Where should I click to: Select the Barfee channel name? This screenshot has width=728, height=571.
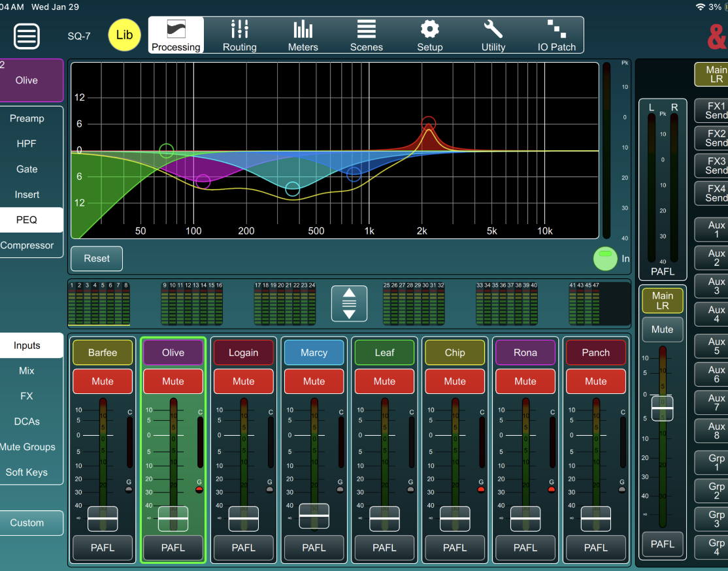103,353
